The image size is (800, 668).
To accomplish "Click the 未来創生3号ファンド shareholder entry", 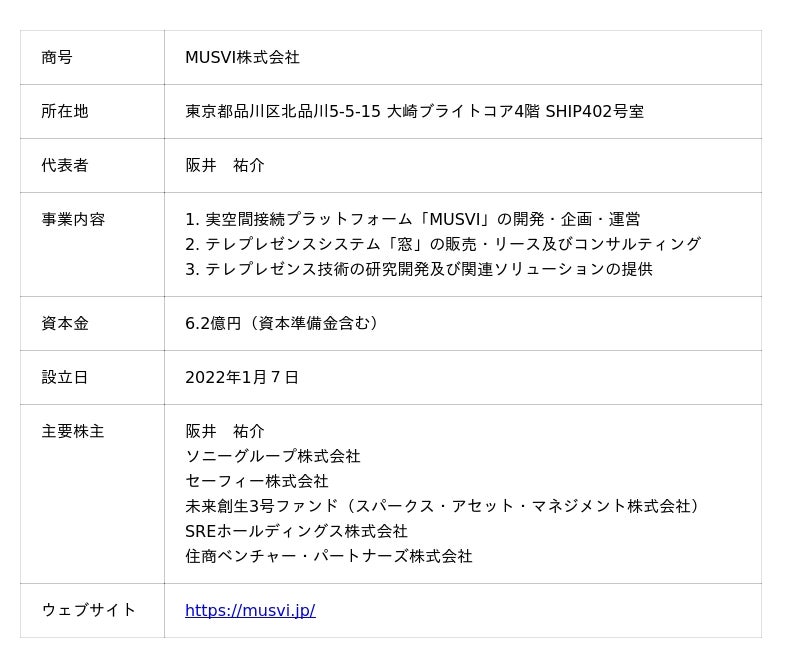I will (x=442, y=506).
